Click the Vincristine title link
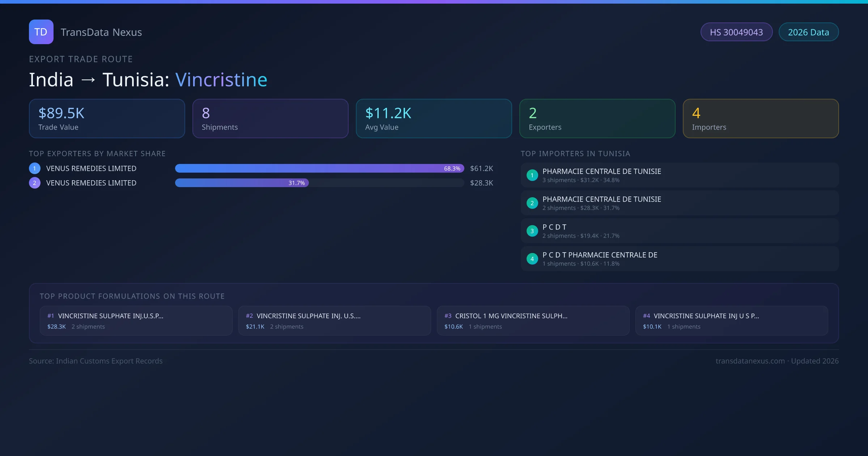Image resolution: width=868 pixels, height=456 pixels. 221,80
